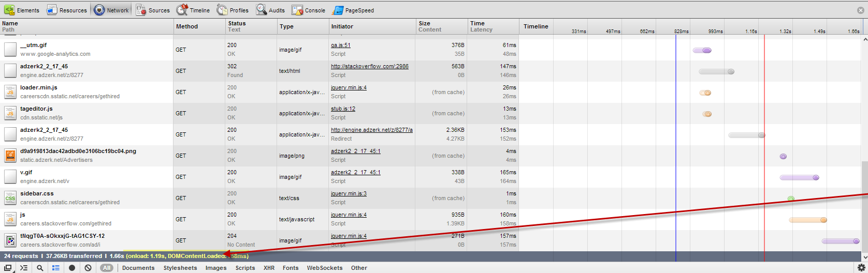The height and width of the screenshot is (273, 868).
Task: Click the tNqgT0A request image icon
Action: pyautogui.click(x=10, y=240)
